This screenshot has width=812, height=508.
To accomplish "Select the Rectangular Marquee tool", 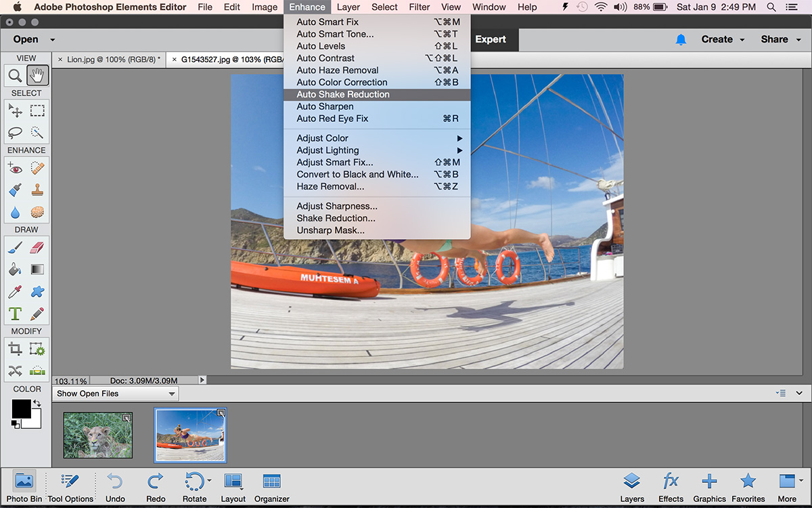I will tap(38, 110).
